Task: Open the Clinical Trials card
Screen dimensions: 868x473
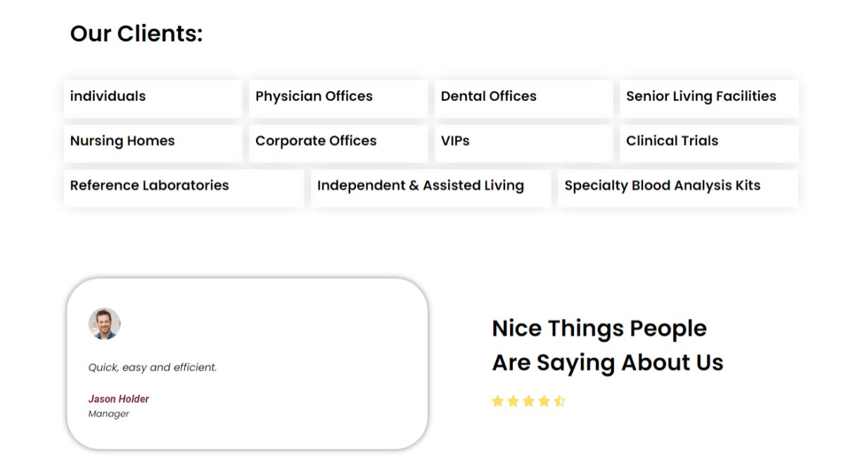Action: [x=709, y=141]
